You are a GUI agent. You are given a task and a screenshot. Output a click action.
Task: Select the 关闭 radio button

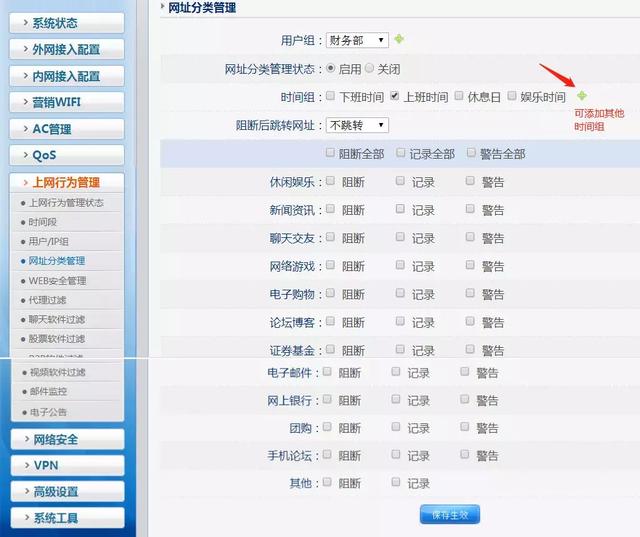coord(369,69)
